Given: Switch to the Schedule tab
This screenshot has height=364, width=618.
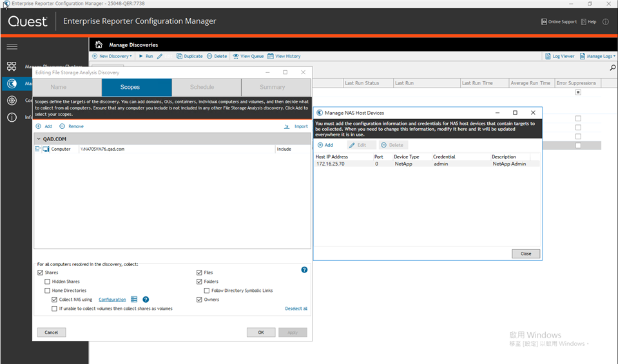Looking at the screenshot, I should pos(206,87).
